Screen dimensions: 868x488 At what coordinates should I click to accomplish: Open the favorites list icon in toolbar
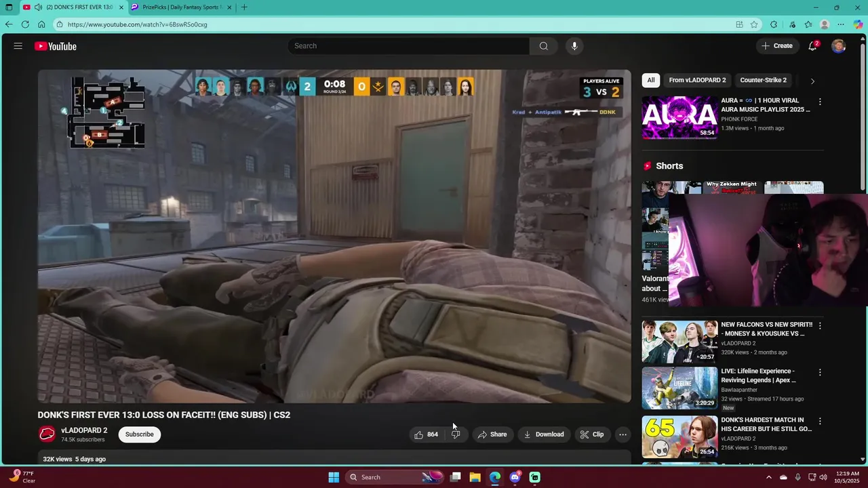(808, 24)
